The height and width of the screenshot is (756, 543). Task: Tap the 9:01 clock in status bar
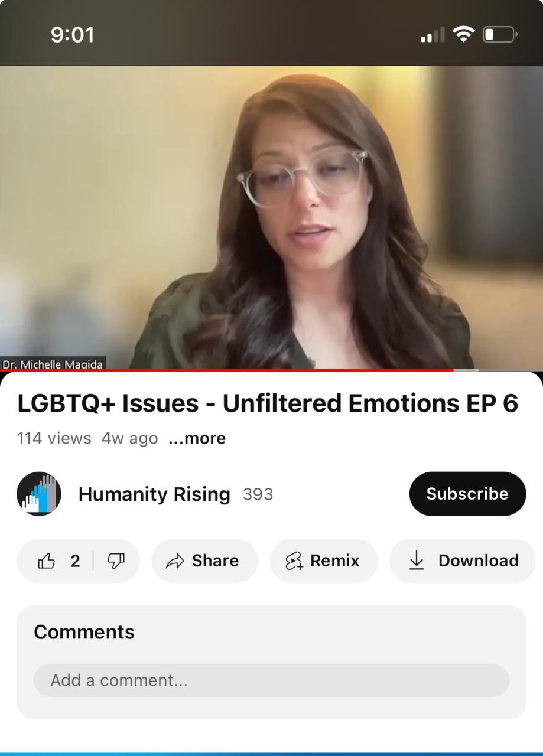(x=72, y=35)
